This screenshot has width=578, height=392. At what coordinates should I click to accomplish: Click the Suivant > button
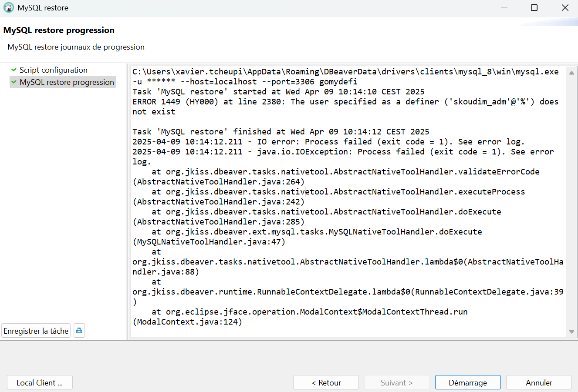396,382
